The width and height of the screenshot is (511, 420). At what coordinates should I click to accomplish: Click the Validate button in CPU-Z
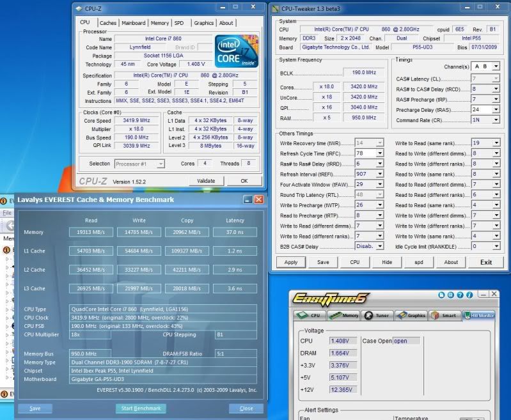pyautogui.click(x=206, y=181)
